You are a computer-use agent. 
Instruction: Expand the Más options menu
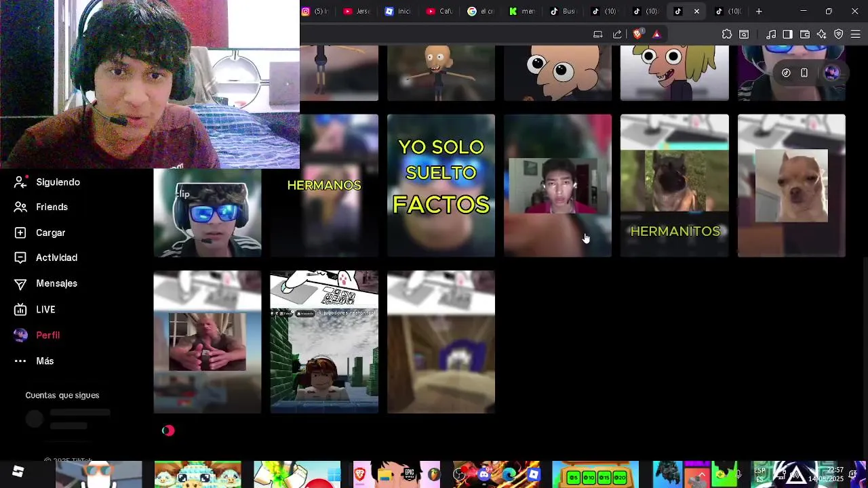[34, 361]
